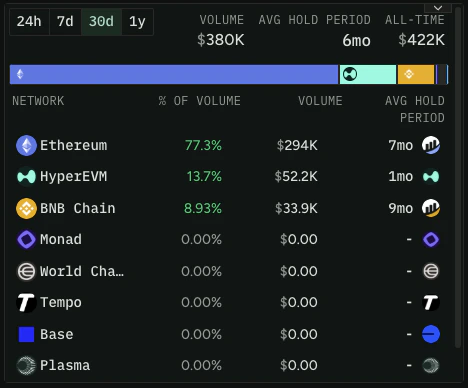Click the 77.3% volume share value
The width and height of the screenshot is (468, 388).
(x=203, y=146)
